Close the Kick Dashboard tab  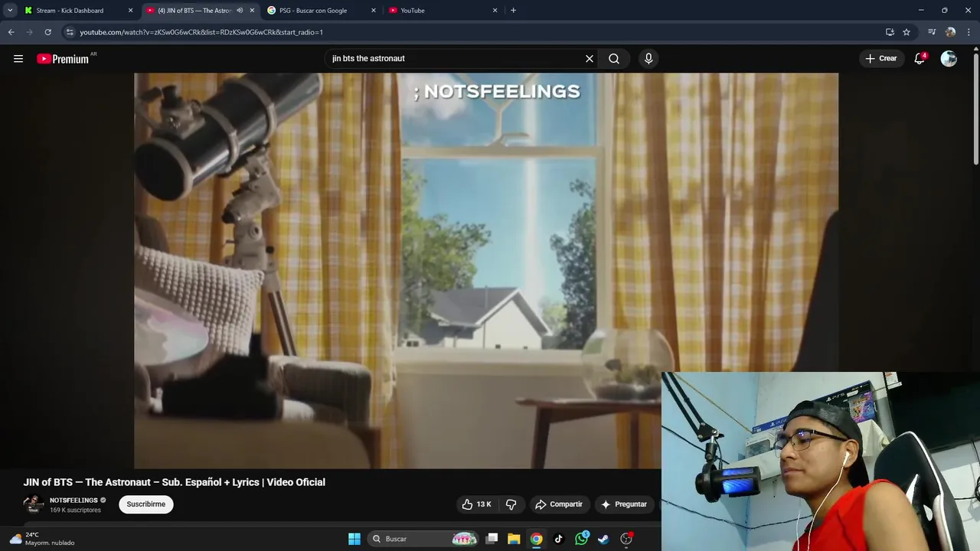tap(130, 11)
